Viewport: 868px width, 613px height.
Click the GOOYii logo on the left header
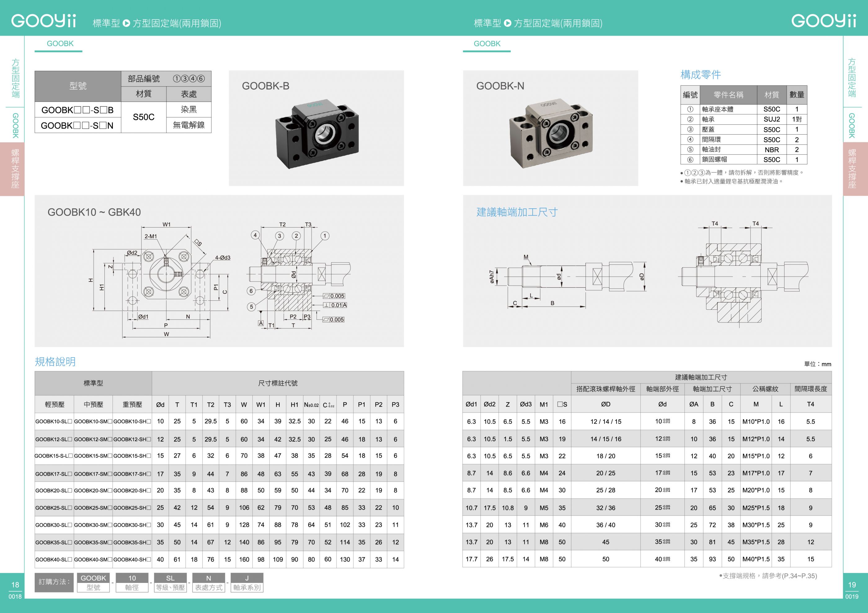coord(43,21)
